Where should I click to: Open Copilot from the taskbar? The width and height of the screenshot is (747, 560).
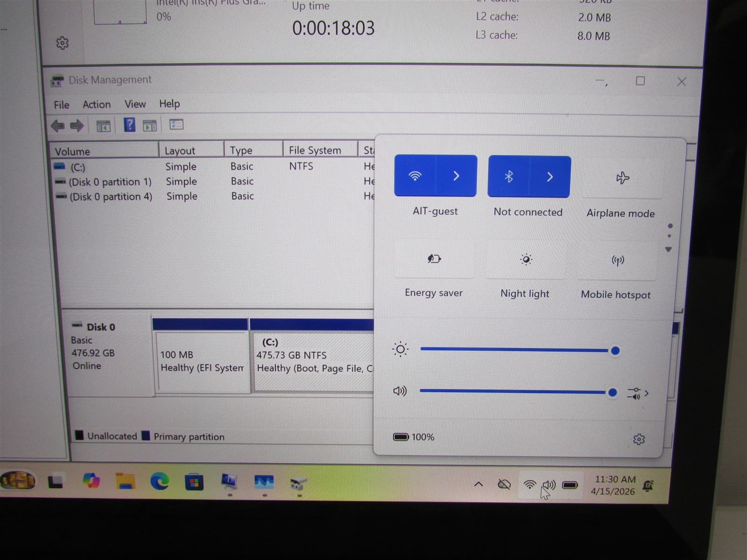tap(91, 480)
